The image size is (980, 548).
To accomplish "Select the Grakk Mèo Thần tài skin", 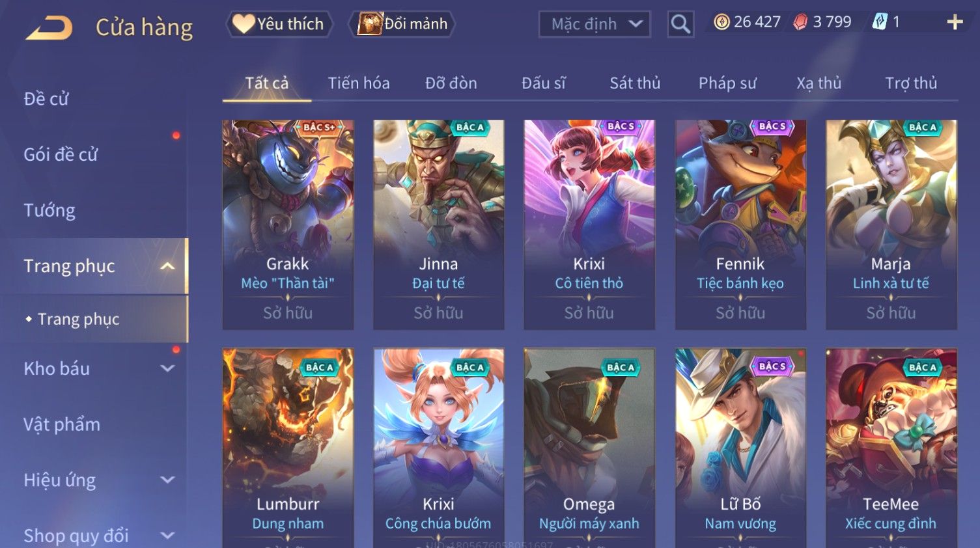I will [288, 225].
